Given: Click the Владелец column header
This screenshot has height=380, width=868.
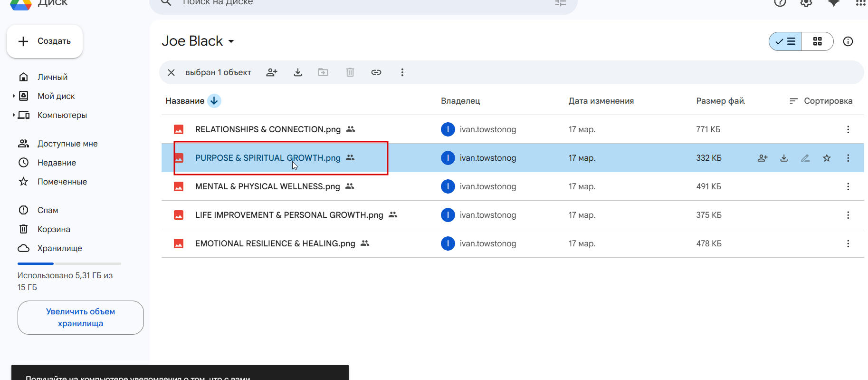Looking at the screenshot, I should (460, 101).
